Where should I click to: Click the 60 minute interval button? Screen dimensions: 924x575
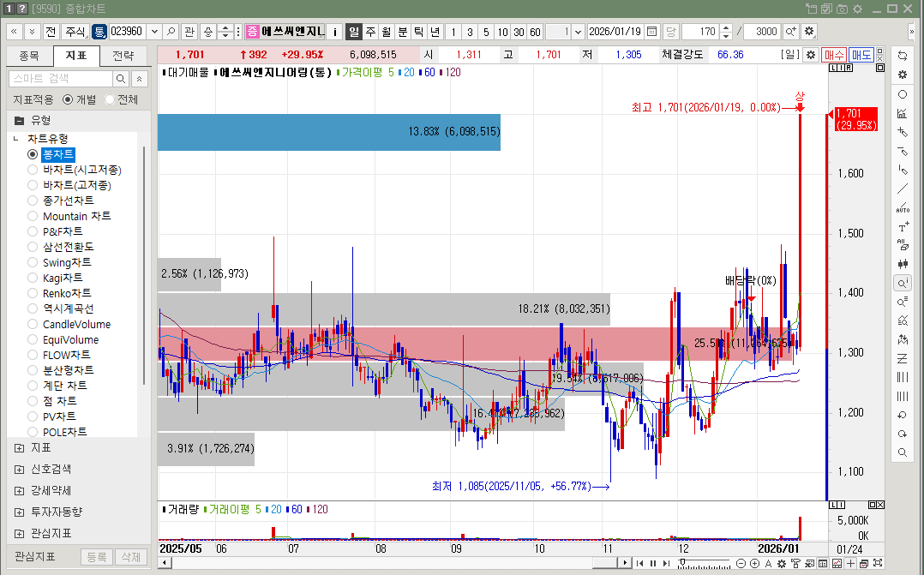[x=535, y=32]
